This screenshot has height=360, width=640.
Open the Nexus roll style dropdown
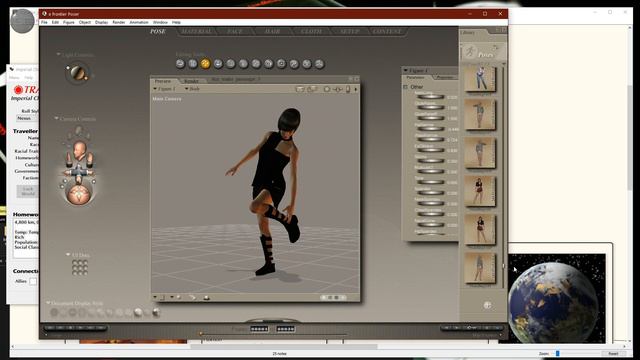click(x=27, y=118)
